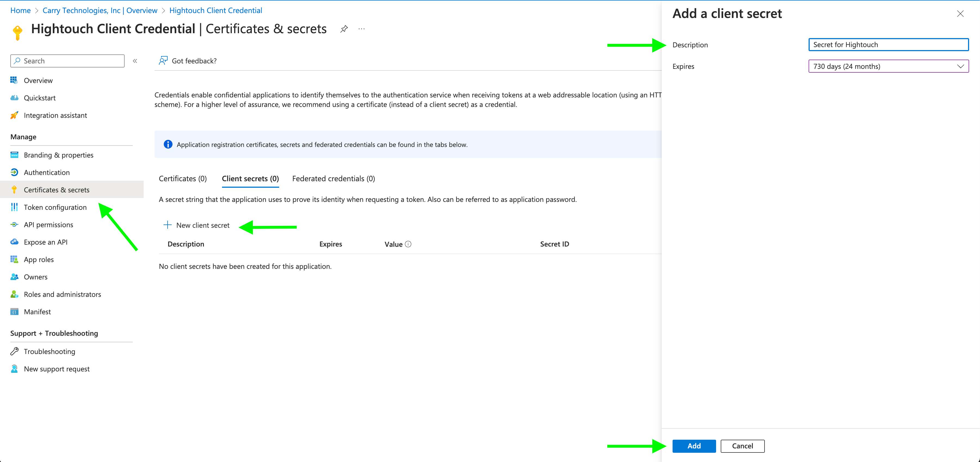Switch to the Certificates (0) tab
This screenshot has width=980, height=462.
pyautogui.click(x=183, y=178)
